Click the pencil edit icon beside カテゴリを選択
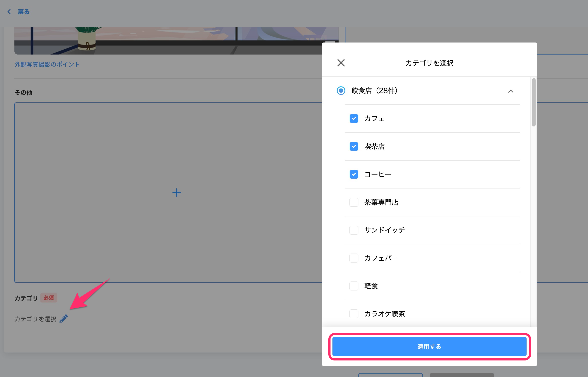 pyautogui.click(x=63, y=318)
